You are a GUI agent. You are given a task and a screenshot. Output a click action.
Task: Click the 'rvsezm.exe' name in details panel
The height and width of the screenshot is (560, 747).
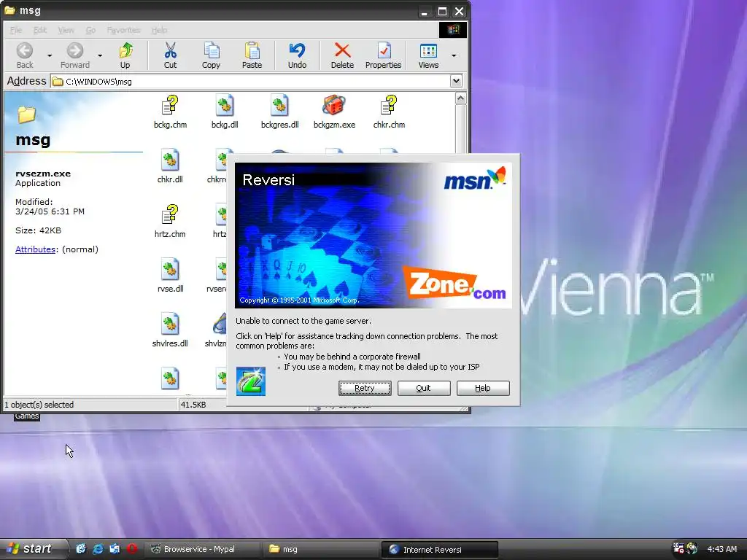click(x=43, y=174)
